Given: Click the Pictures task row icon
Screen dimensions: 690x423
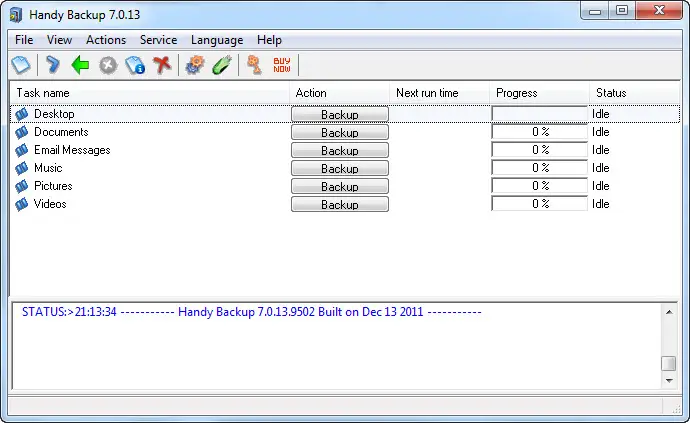Looking at the screenshot, I should coord(21,186).
